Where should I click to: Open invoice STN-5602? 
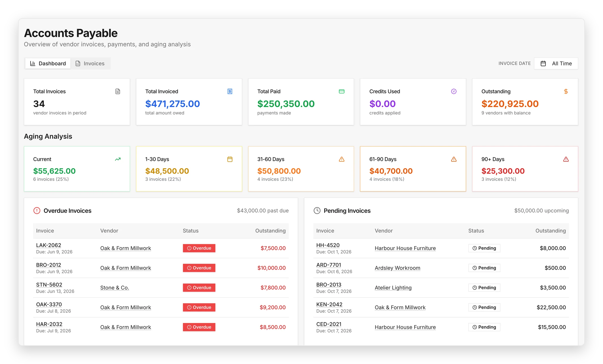[49, 285]
